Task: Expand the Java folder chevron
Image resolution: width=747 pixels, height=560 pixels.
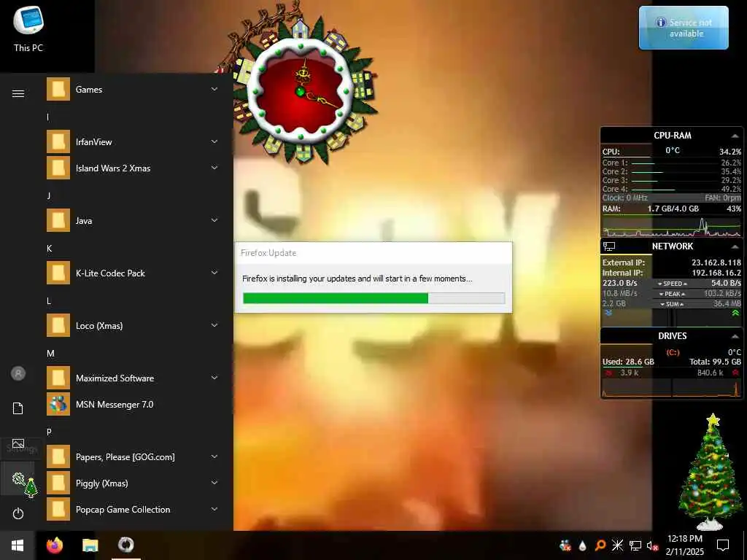Action: coord(214,220)
